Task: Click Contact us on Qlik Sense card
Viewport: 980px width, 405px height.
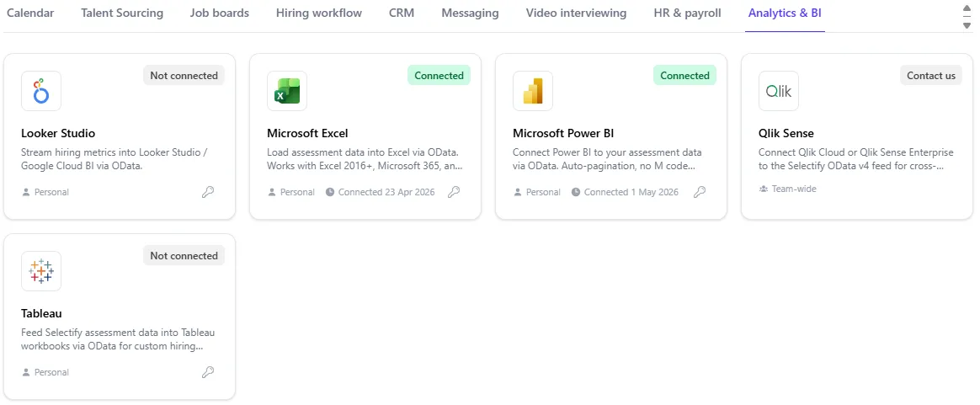Action: [931, 76]
